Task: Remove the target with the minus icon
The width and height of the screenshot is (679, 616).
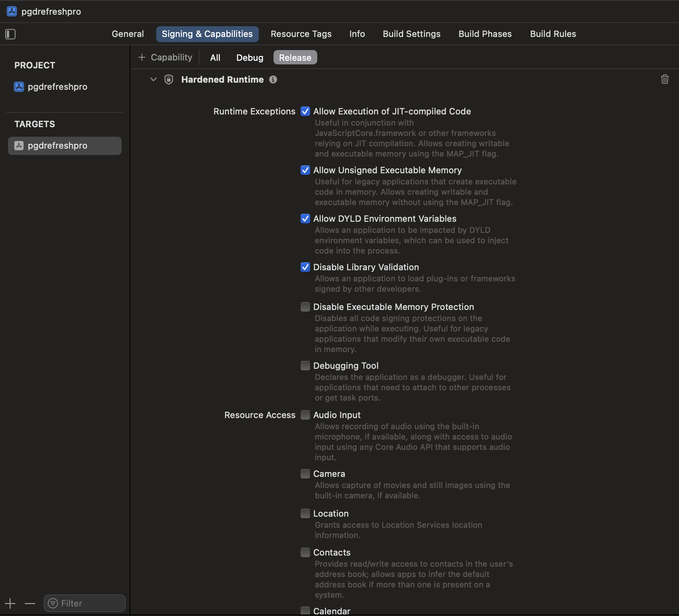Action: point(30,604)
